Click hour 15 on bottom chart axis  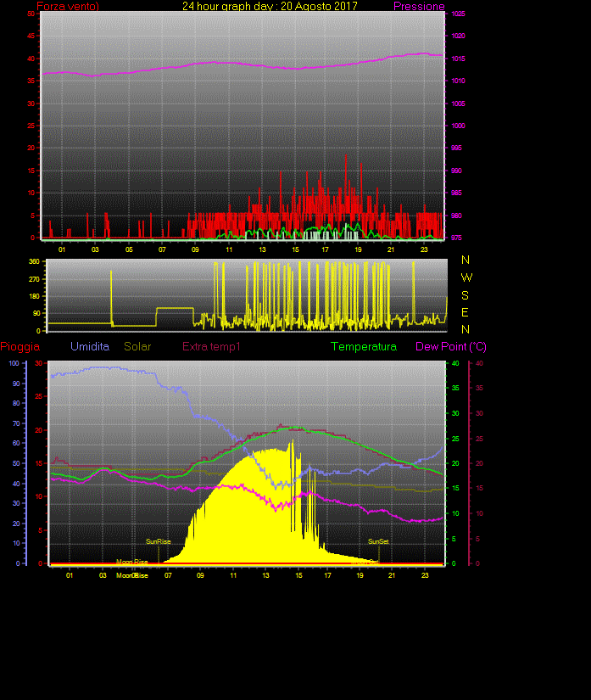[x=298, y=575]
